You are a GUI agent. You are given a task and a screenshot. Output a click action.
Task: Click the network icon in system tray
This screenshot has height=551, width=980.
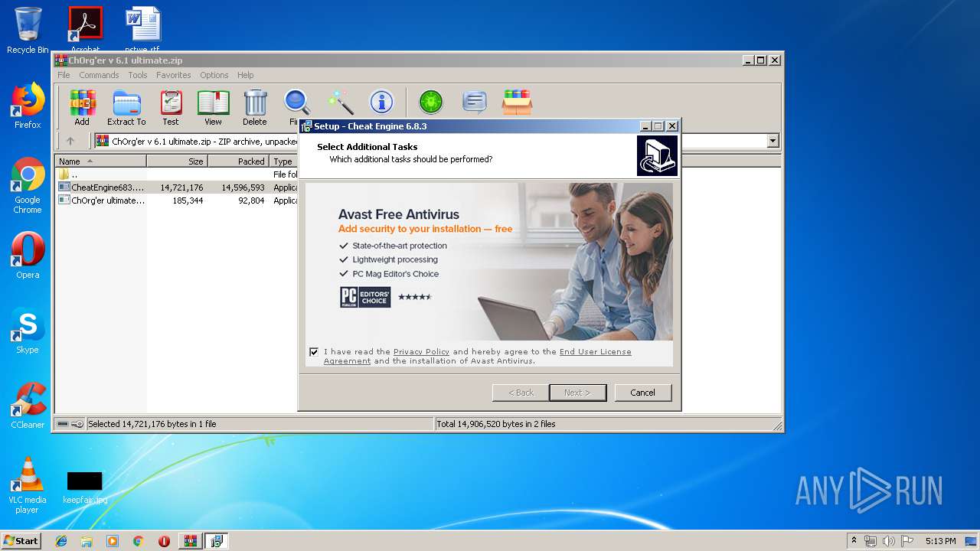[871, 541]
